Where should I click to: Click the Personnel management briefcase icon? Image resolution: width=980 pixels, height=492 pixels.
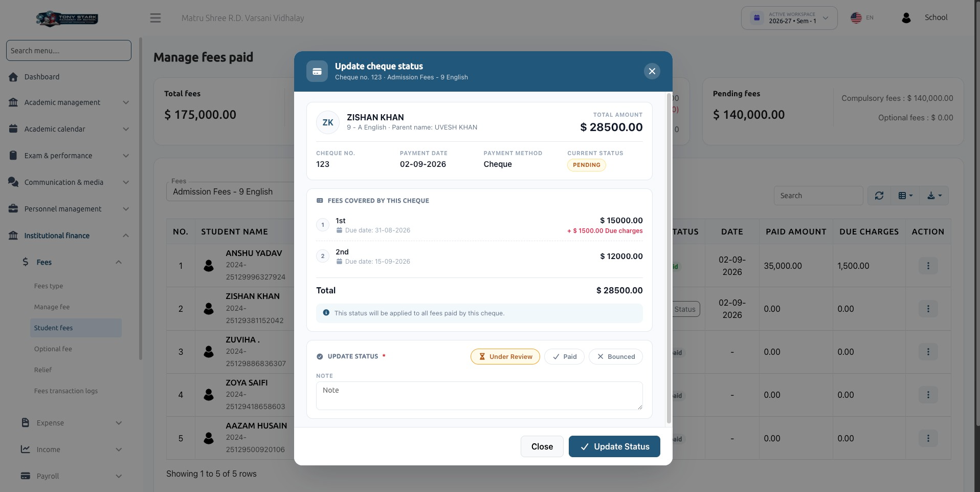point(13,208)
